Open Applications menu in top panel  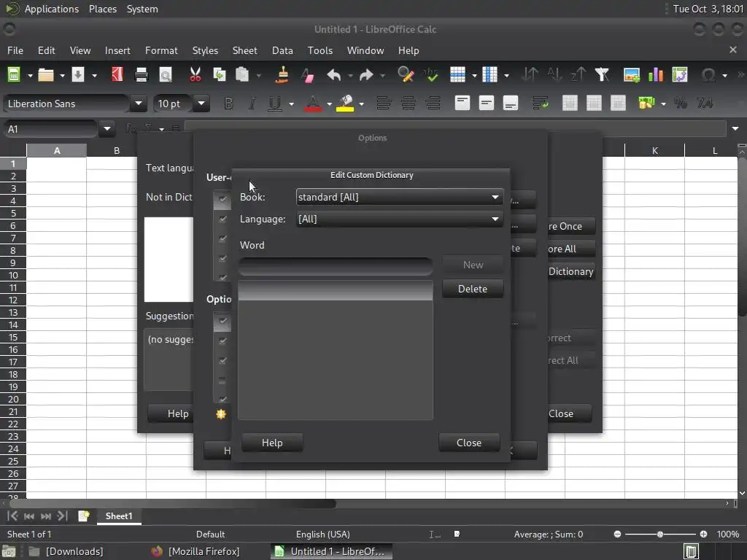pyautogui.click(x=52, y=9)
